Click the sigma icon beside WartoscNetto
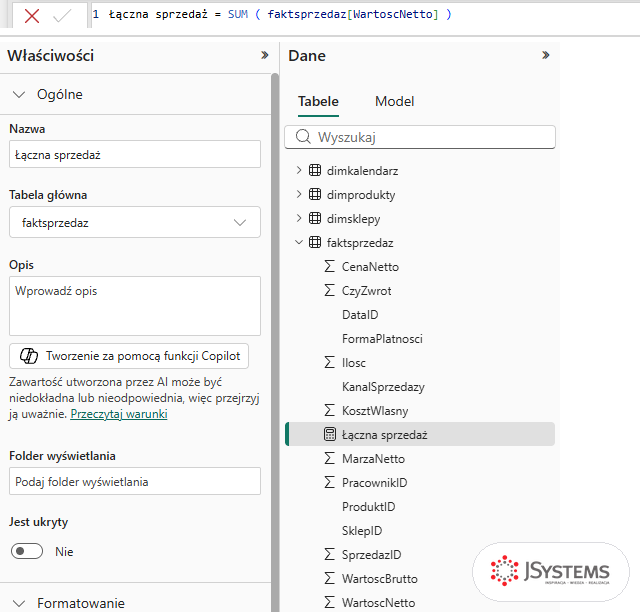The image size is (640, 612). (329, 603)
